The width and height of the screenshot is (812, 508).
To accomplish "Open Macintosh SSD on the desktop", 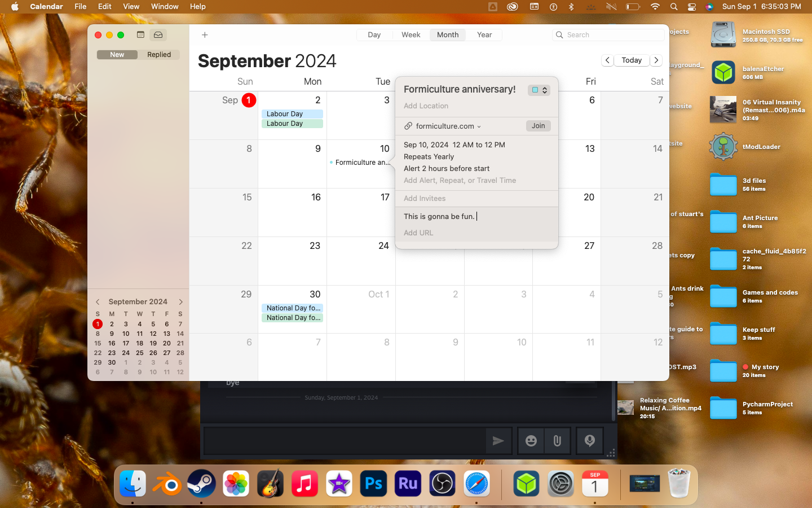I will 723,35.
